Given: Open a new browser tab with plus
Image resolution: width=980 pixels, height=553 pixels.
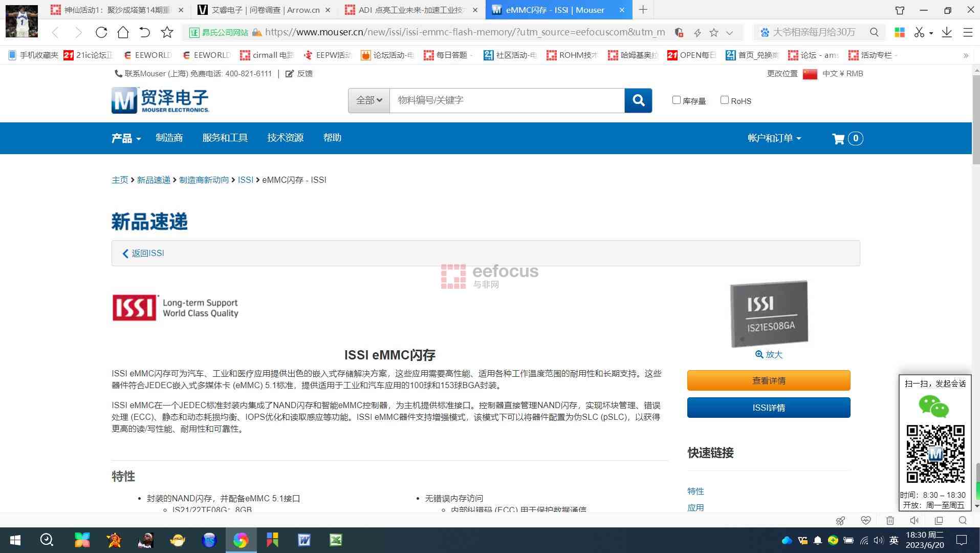Looking at the screenshot, I should pos(643,10).
